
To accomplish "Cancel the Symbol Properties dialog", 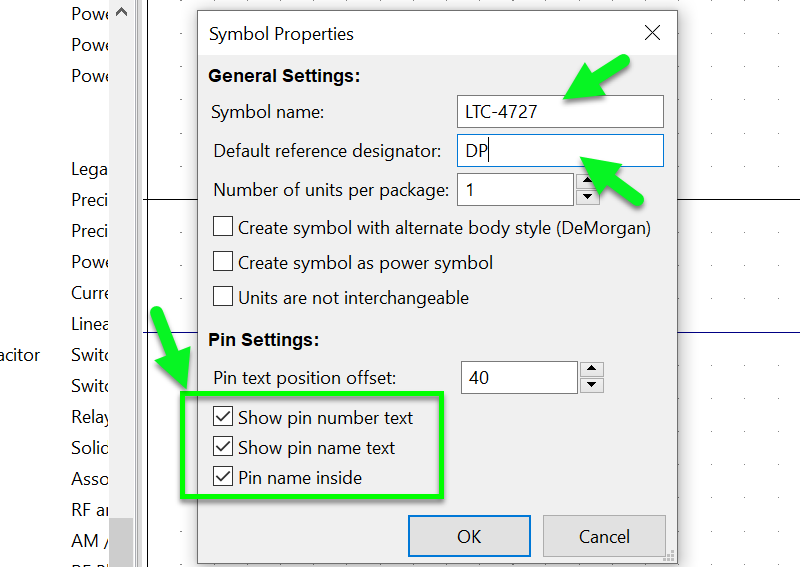I will click(604, 536).
